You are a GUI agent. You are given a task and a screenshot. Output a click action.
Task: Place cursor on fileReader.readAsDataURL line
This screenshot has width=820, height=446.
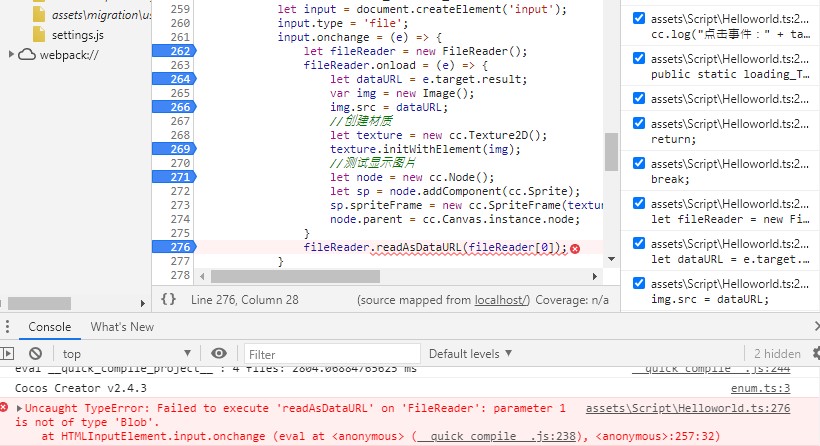[434, 247]
